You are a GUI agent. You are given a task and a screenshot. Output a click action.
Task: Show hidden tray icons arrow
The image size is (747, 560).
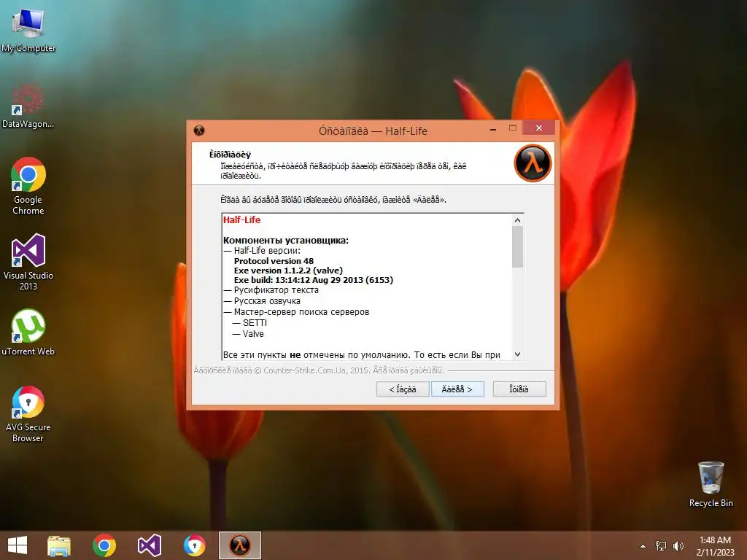[643, 546]
